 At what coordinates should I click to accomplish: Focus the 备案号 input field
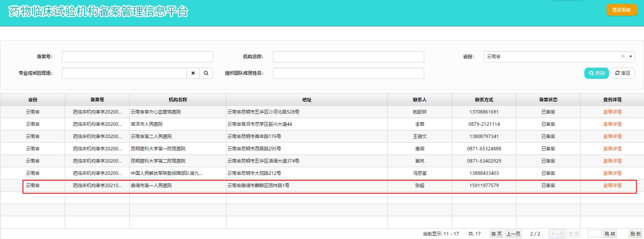[x=137, y=57]
